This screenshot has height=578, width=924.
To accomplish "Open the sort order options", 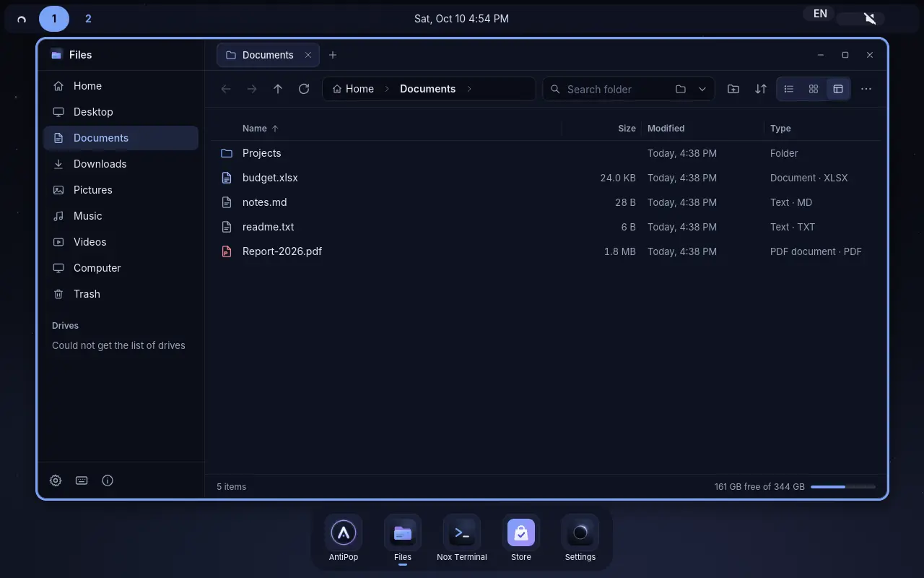I will 761,89.
